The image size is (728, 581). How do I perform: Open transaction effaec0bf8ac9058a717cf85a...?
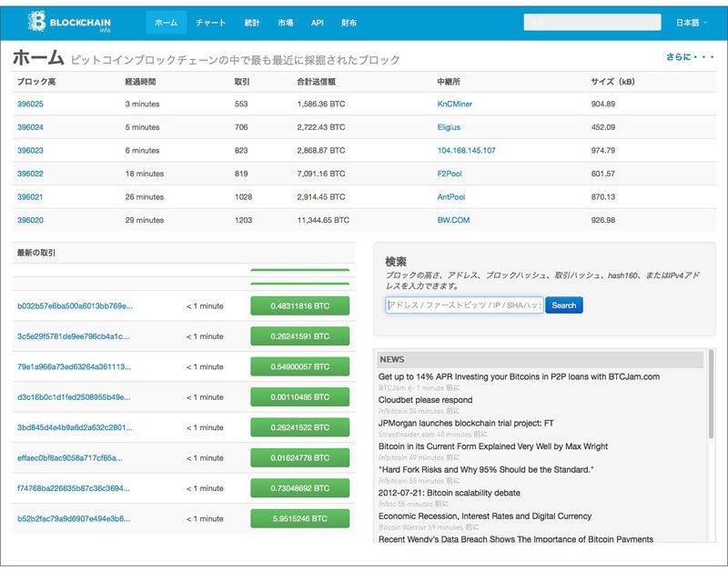pos(70,458)
